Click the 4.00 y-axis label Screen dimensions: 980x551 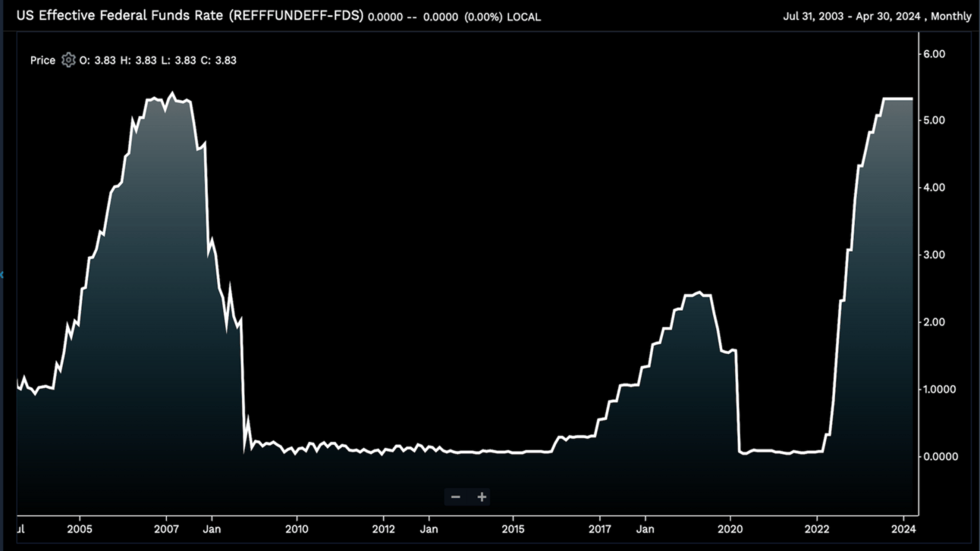[x=934, y=188]
